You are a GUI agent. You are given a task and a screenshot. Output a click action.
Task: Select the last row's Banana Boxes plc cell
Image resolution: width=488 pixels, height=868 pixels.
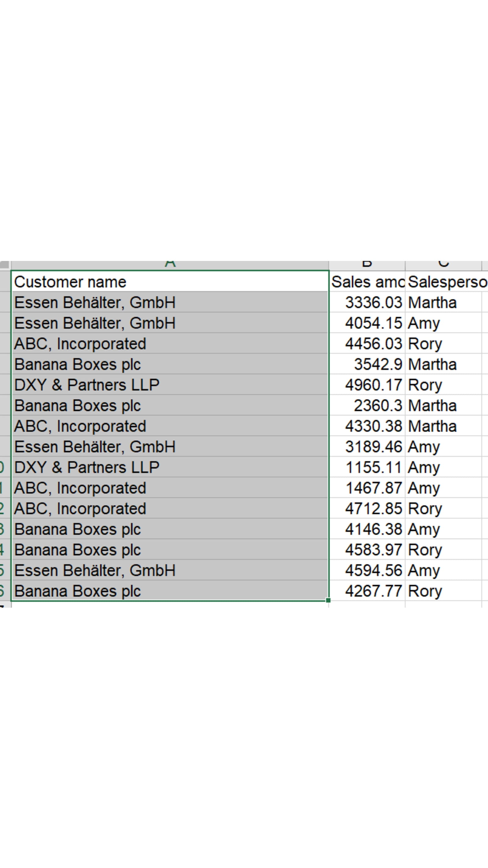click(x=170, y=591)
